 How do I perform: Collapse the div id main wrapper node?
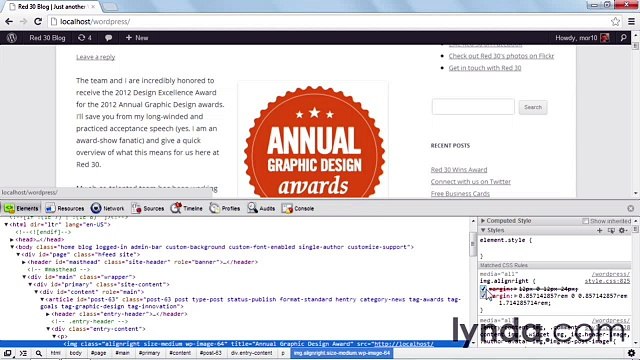pos(24,277)
